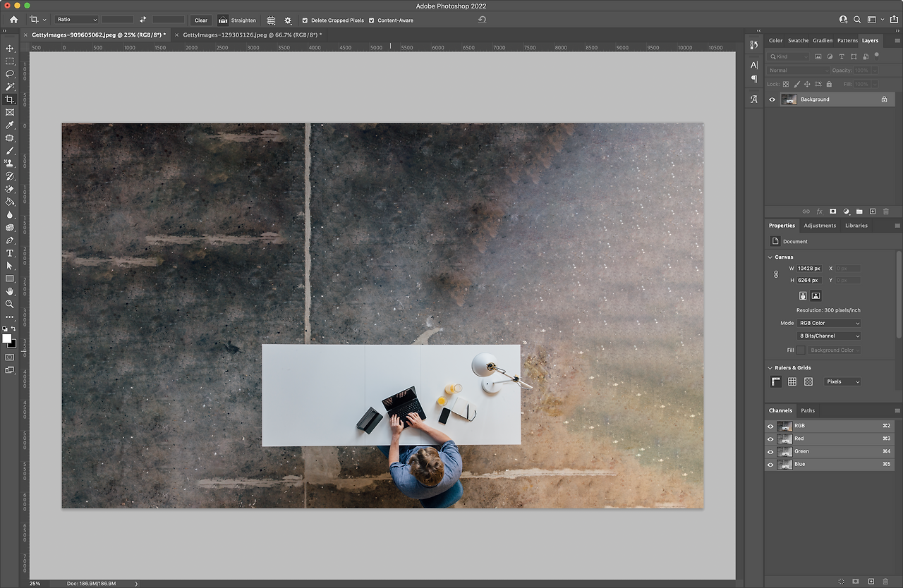Select the Move tool
Screen dimensions: 903x588
click(10, 49)
